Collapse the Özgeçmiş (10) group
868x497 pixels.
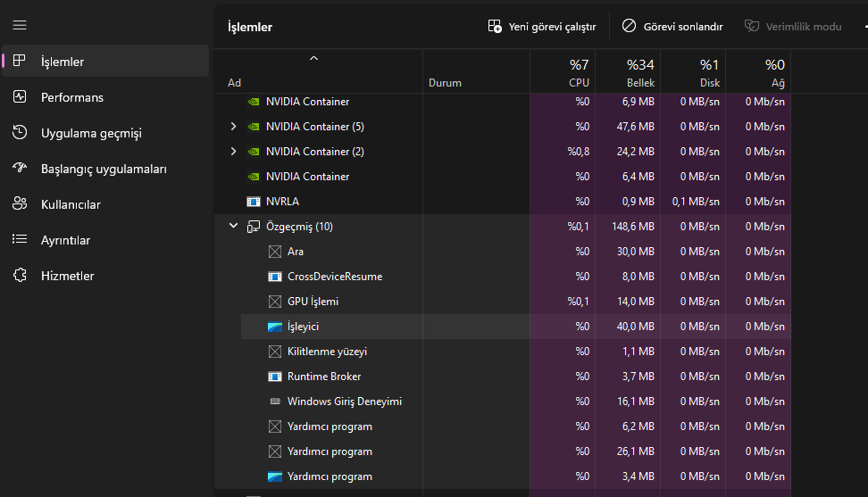click(x=234, y=227)
